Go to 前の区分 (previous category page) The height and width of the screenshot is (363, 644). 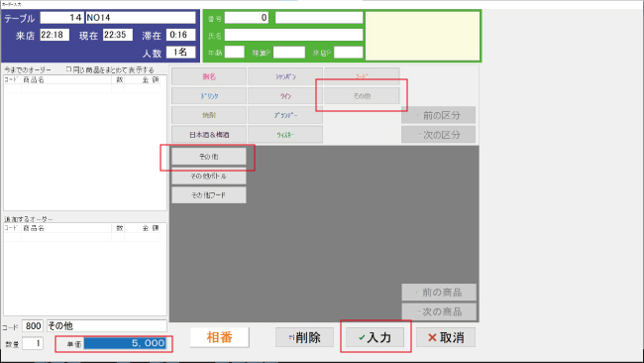(438, 115)
